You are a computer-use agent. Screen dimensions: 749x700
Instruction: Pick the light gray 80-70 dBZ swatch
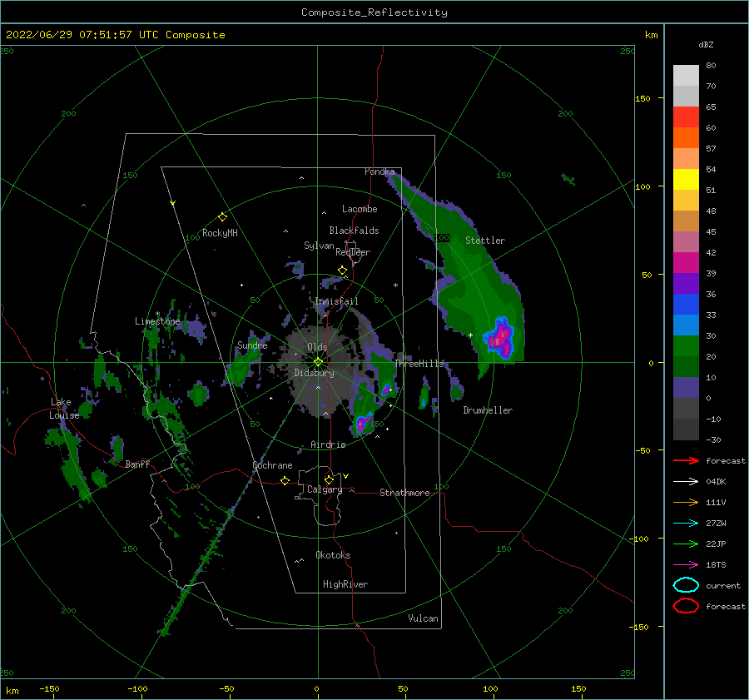point(686,76)
